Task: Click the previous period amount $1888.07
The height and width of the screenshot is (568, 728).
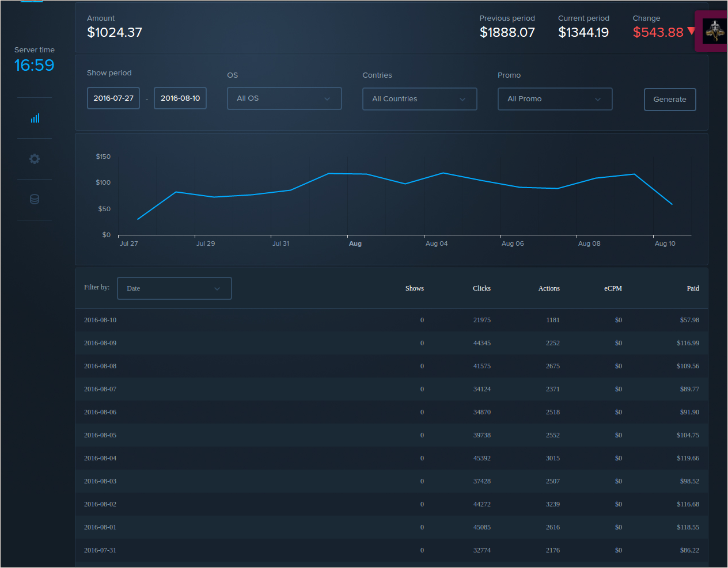Action: [507, 32]
